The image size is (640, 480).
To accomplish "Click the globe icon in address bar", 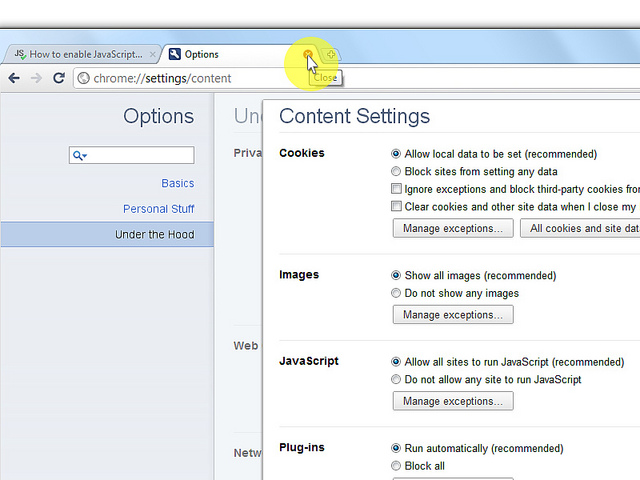I will pos(84,78).
